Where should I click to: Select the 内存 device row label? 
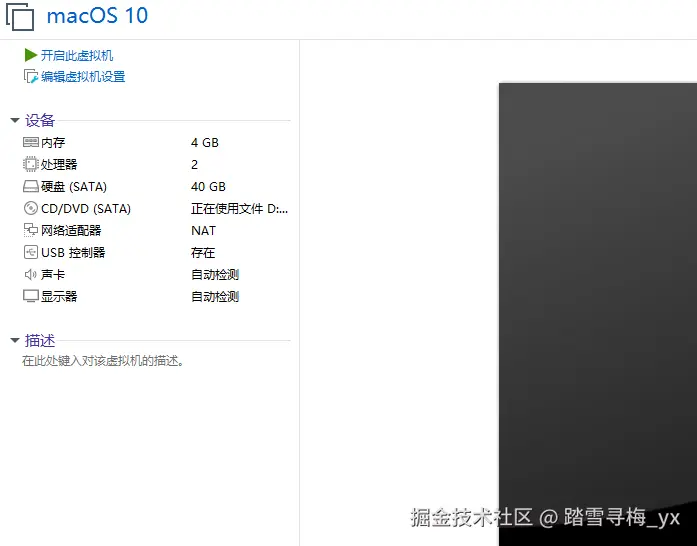tap(53, 142)
